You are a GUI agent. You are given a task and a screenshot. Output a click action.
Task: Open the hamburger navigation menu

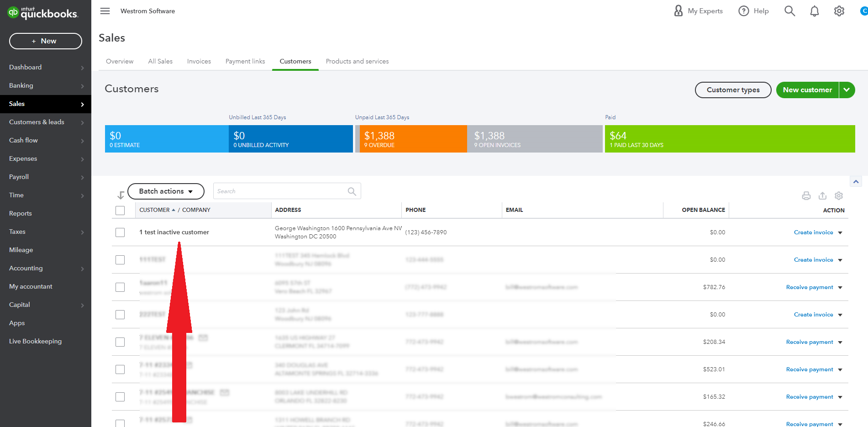click(105, 11)
